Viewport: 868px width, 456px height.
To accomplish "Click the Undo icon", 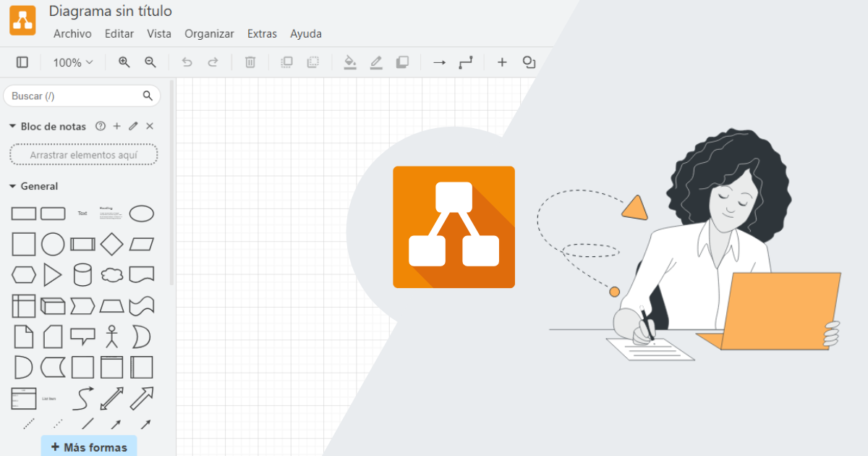I will 187,62.
